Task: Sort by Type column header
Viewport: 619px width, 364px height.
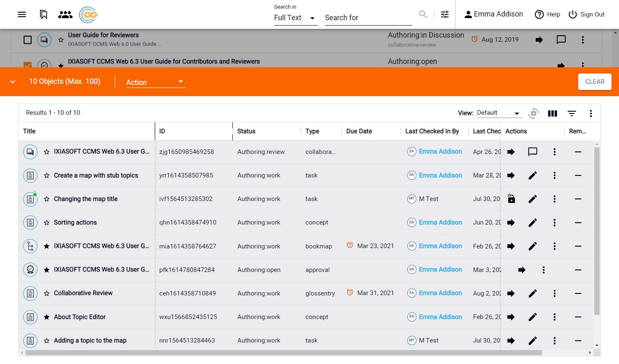Action: coord(312,131)
